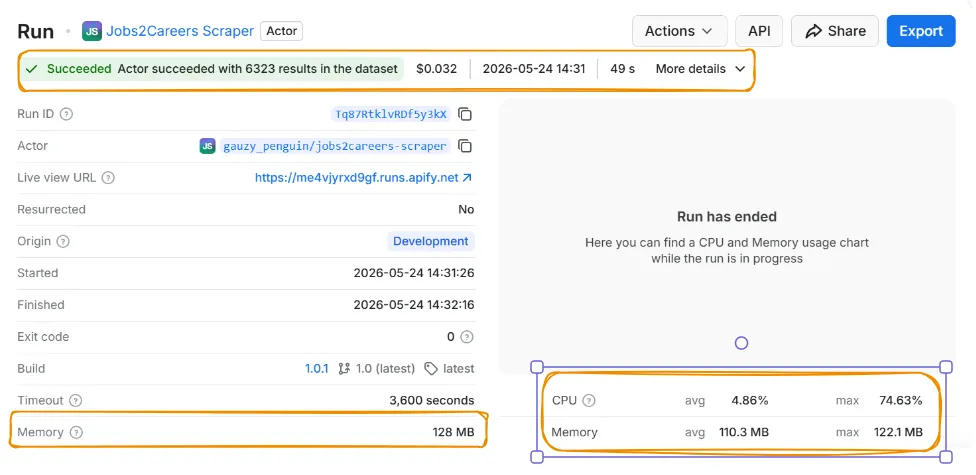
Task: Open build 1.0.1 link
Action: pos(316,369)
